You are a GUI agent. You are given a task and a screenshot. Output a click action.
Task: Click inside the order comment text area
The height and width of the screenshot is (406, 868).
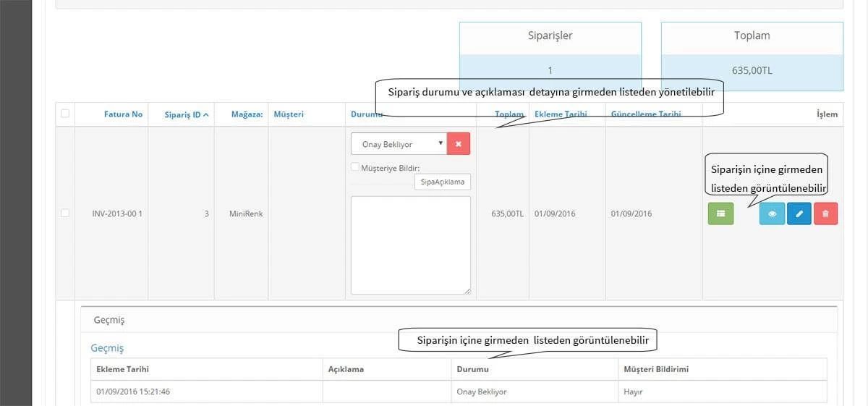(411, 245)
